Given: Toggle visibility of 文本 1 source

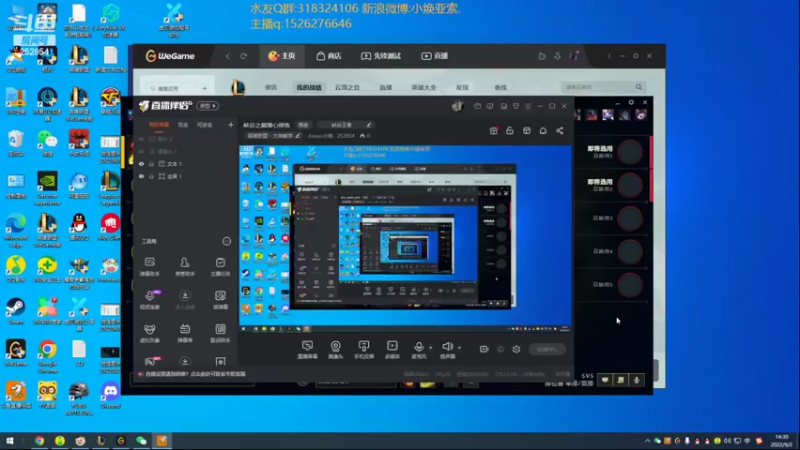Looking at the screenshot, I should pyautogui.click(x=141, y=164).
